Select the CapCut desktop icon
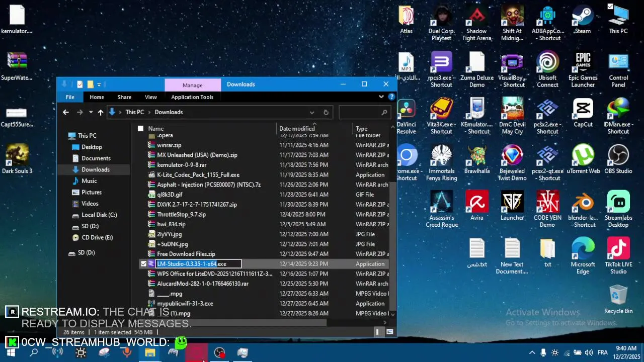This screenshot has height=362, width=644. 583,113
